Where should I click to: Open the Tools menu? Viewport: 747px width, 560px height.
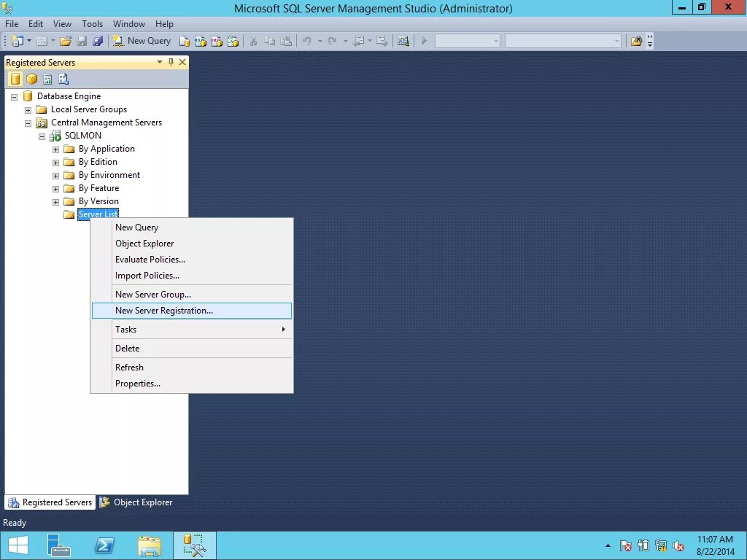pyautogui.click(x=92, y=24)
